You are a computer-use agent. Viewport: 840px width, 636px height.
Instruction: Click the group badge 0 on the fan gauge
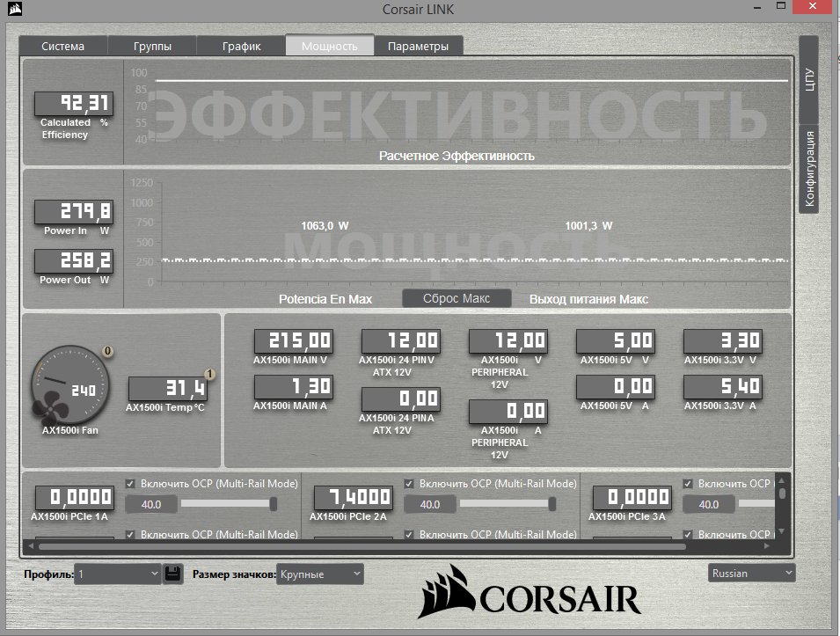click(x=107, y=352)
